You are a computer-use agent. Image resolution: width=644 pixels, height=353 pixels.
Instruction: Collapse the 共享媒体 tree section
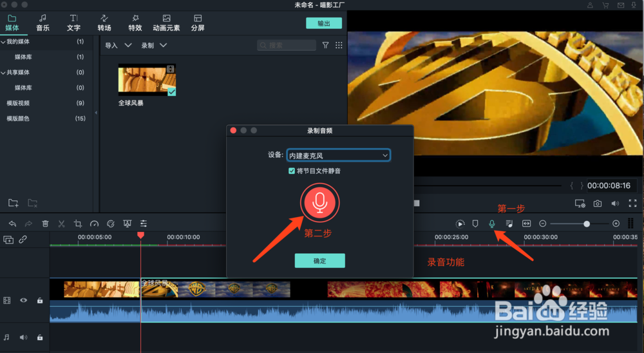(3, 73)
